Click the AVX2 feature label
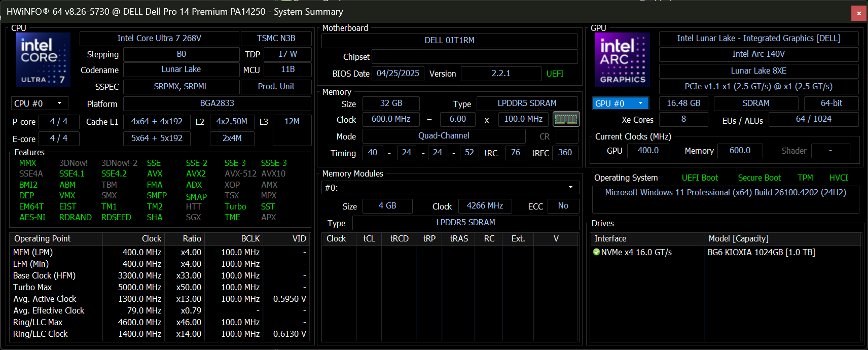868x350 pixels. (x=196, y=174)
